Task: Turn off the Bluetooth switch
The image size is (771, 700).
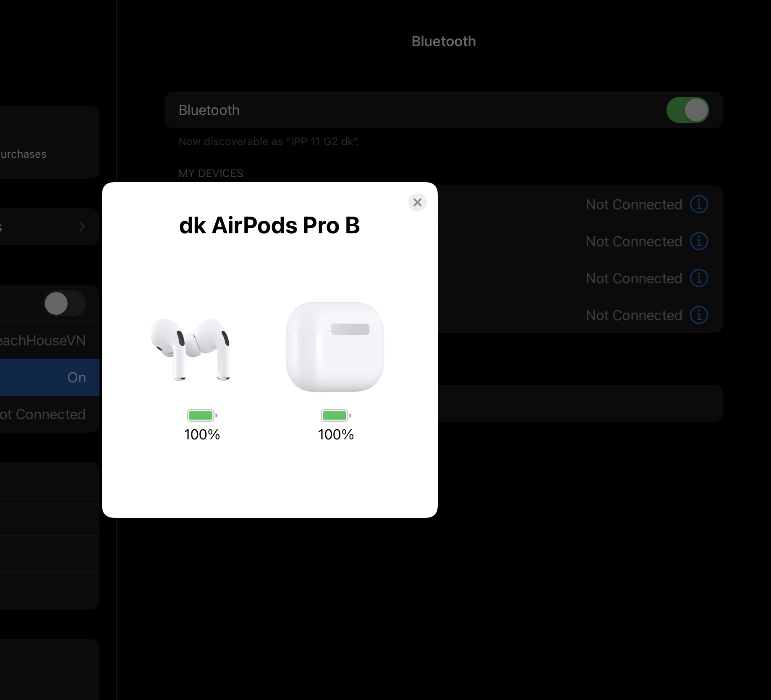Action: (687, 110)
